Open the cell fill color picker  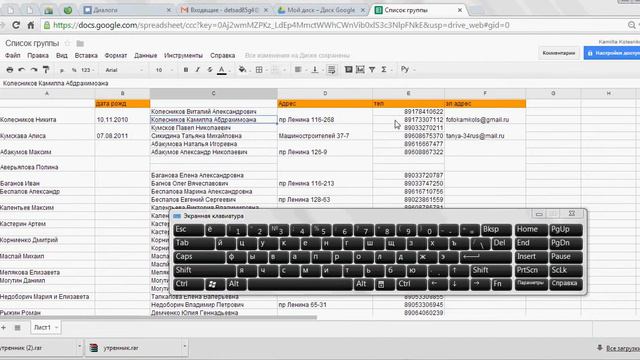[x=243, y=70]
